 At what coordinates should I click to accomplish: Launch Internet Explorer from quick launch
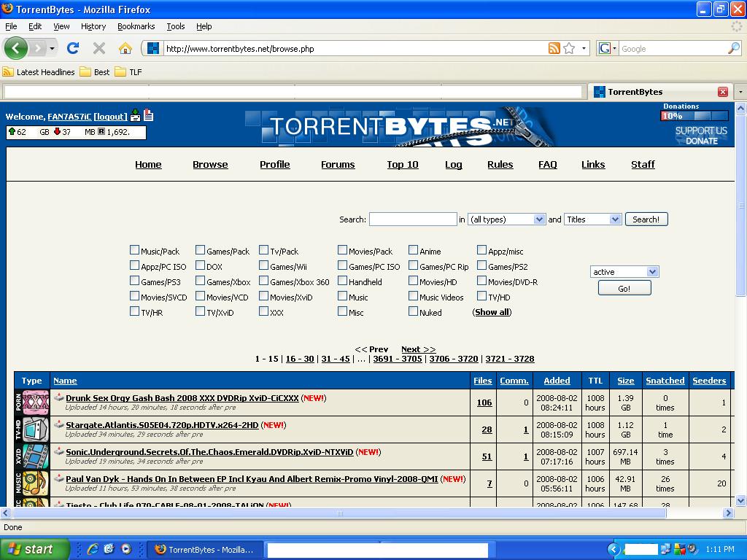click(x=93, y=549)
